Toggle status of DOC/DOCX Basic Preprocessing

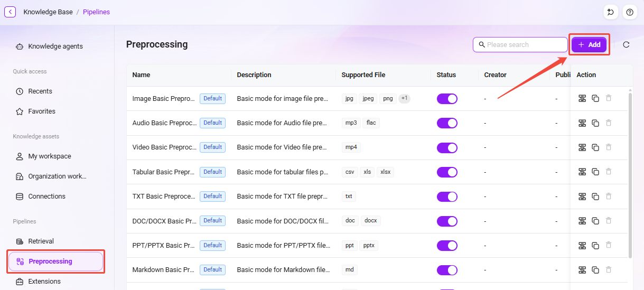point(447,221)
